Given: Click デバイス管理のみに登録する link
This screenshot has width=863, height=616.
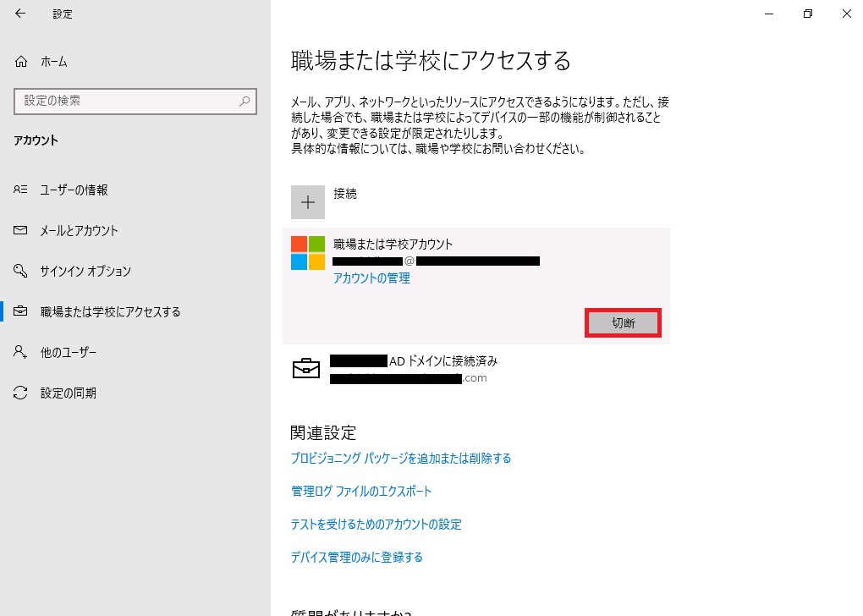Looking at the screenshot, I should click(x=357, y=558).
